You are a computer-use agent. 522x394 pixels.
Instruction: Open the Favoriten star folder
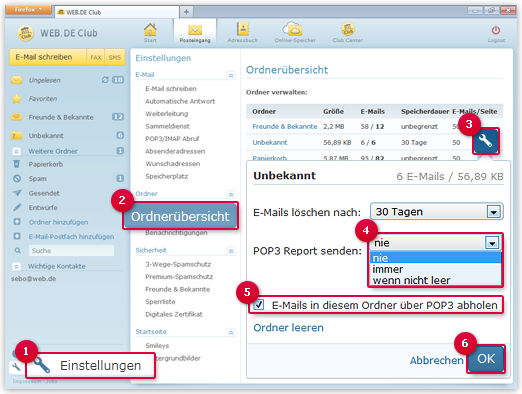click(x=43, y=99)
